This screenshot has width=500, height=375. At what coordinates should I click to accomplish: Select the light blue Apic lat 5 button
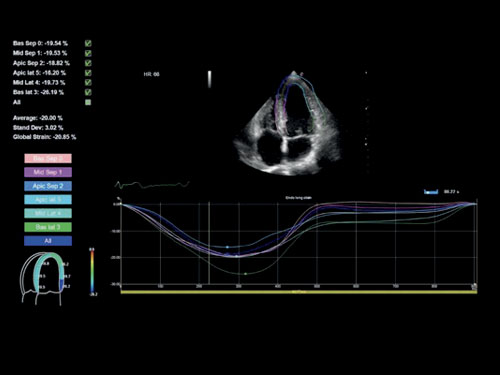click(x=48, y=200)
